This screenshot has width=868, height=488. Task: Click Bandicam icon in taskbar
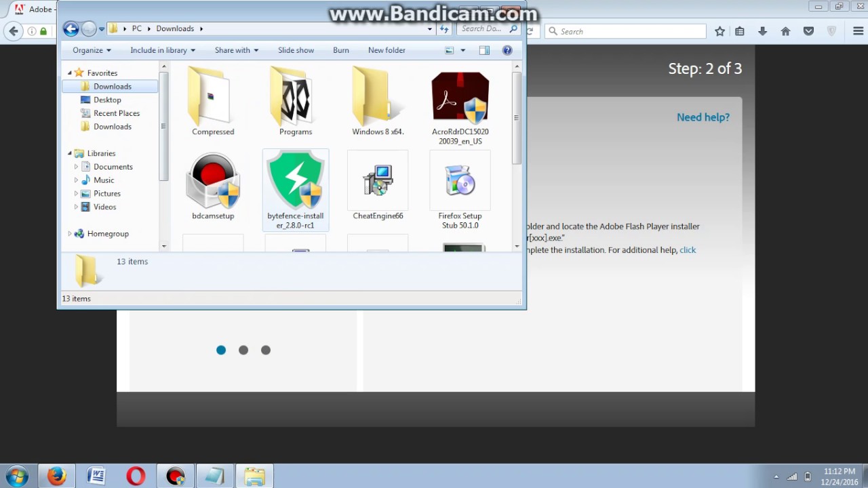(x=175, y=476)
